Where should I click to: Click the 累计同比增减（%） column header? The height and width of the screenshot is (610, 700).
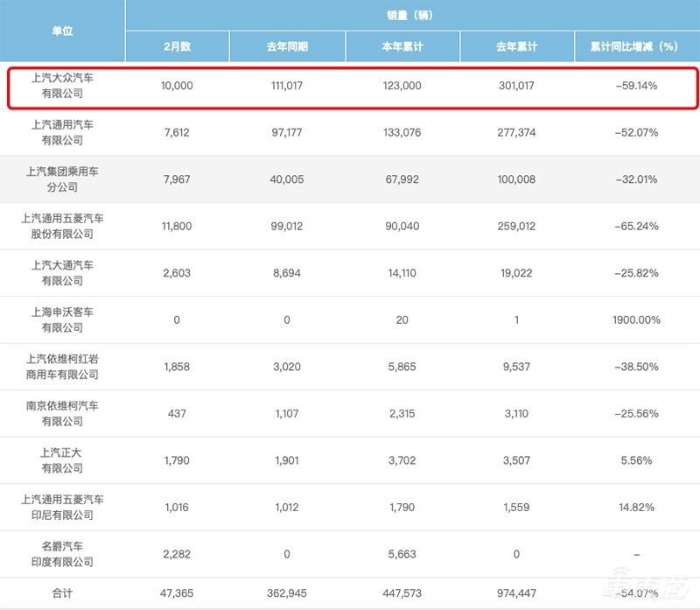click(x=632, y=43)
